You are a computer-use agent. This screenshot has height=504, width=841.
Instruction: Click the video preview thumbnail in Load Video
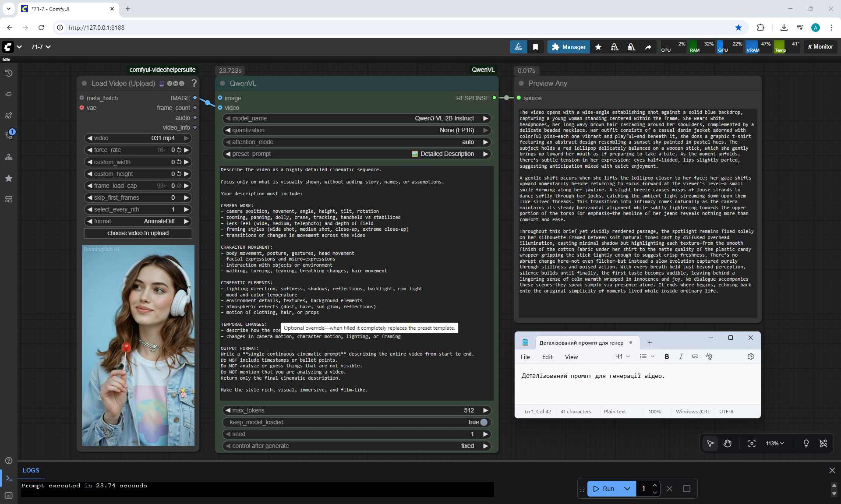click(138, 345)
